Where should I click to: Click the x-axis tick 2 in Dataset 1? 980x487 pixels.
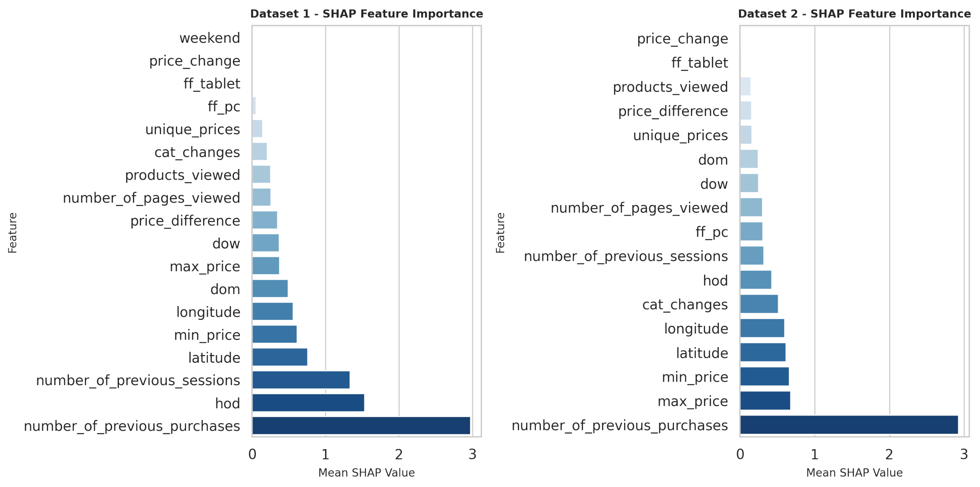tap(399, 454)
